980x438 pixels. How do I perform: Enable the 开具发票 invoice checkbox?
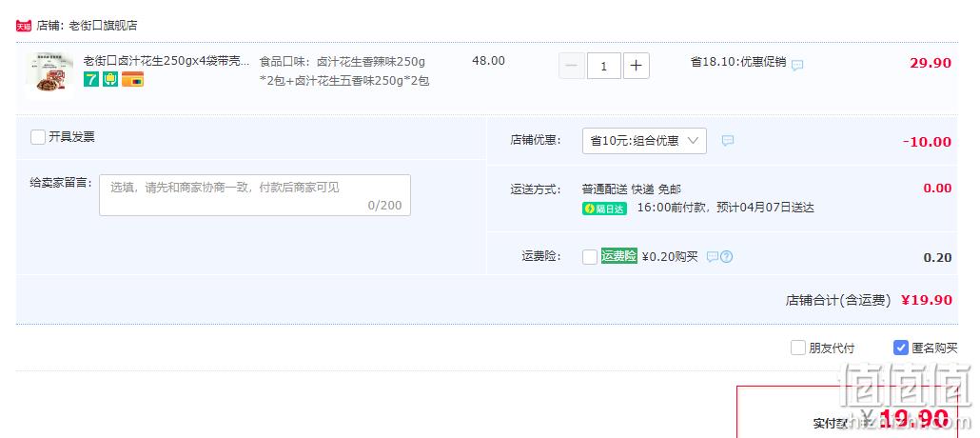pyautogui.click(x=38, y=137)
